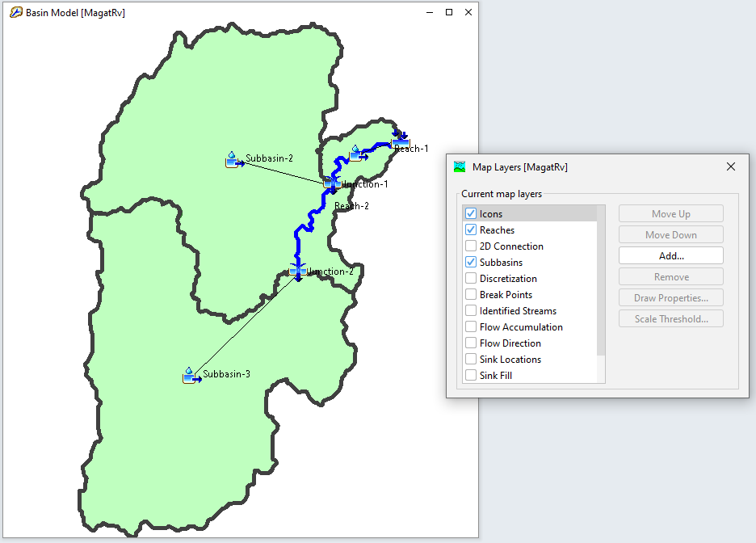Click the Reach-1 label on the map

pos(411,149)
